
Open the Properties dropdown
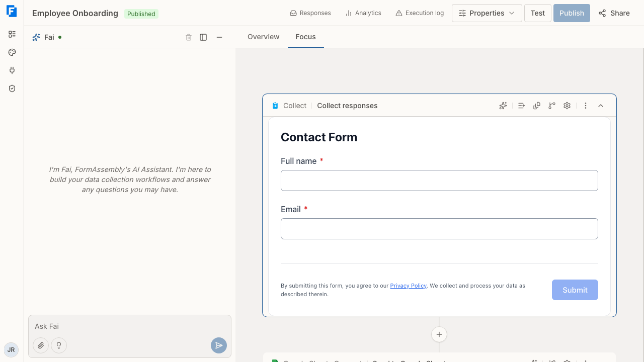pos(487,13)
